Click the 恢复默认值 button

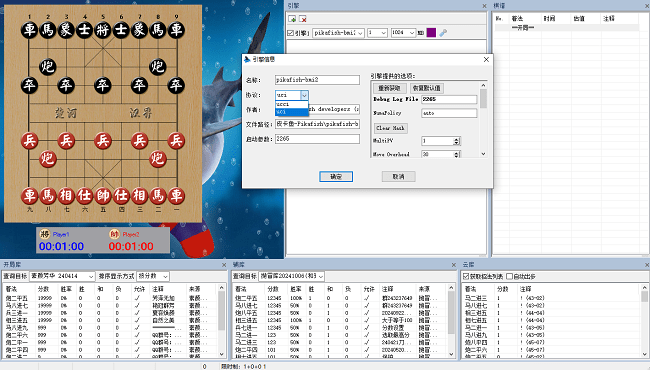[427, 88]
